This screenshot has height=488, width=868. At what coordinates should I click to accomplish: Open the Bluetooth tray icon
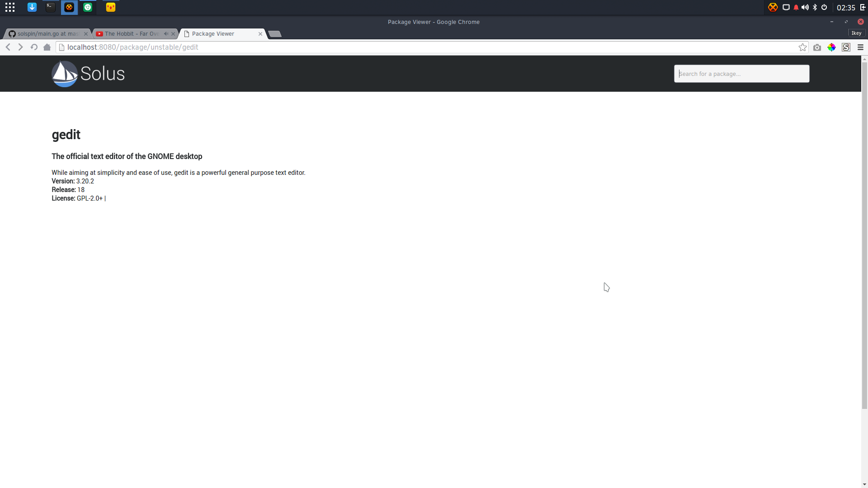pyautogui.click(x=815, y=7)
